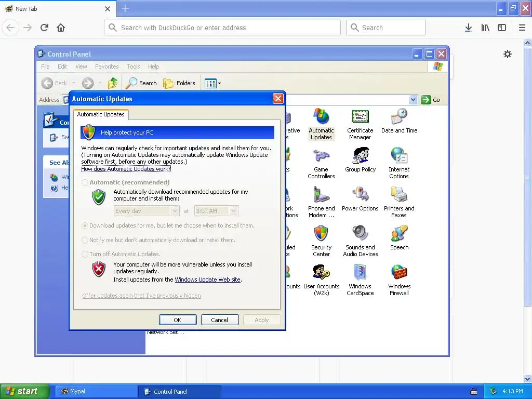Open the Edit menu

pos(62,66)
